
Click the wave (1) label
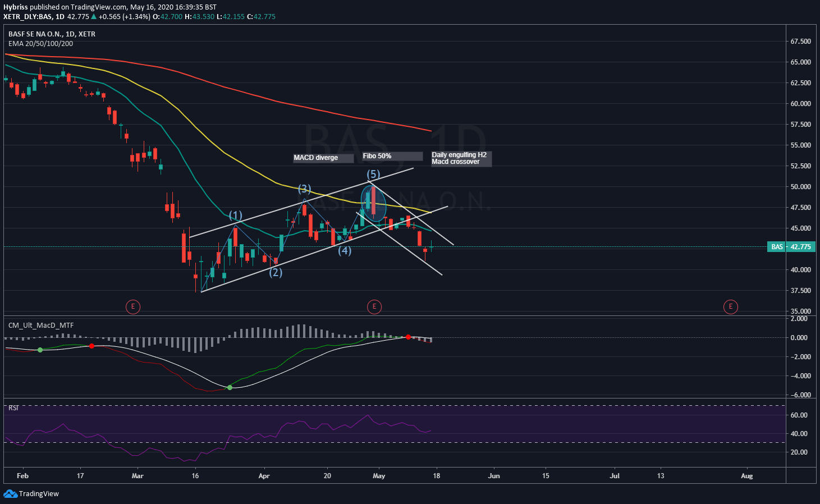tap(236, 215)
